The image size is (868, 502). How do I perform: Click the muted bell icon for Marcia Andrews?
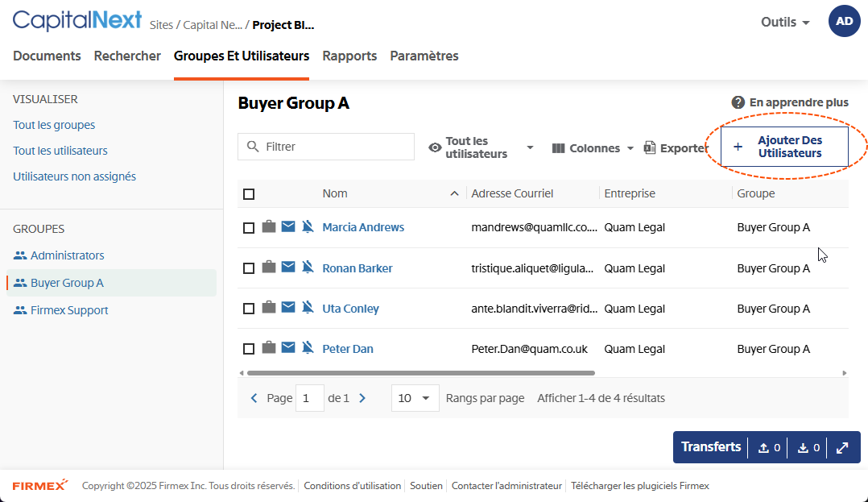click(x=308, y=226)
